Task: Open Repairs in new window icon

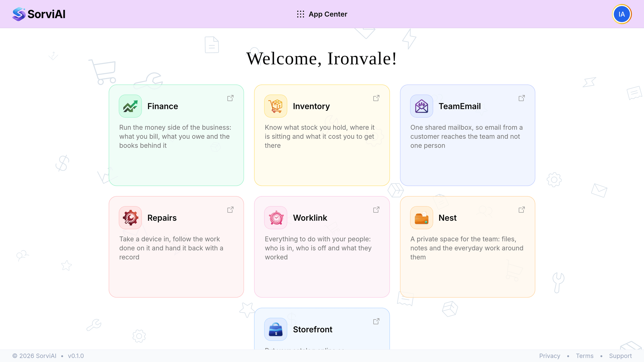Action: point(230,210)
